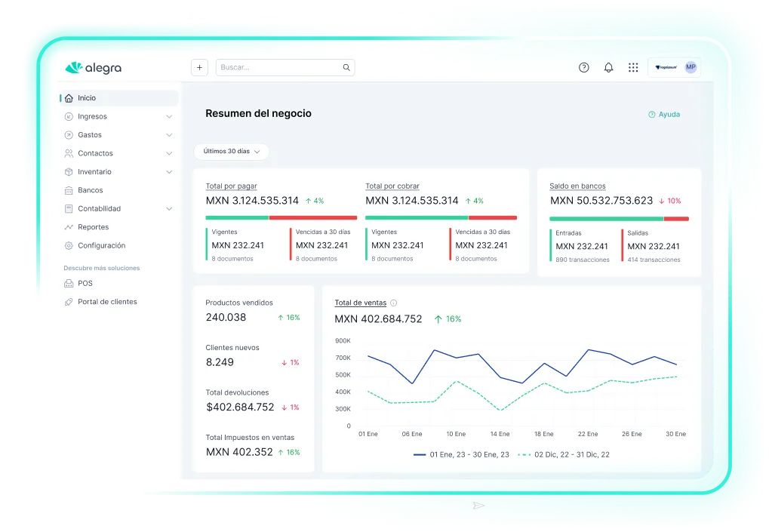
Task: Open the Saldo en bancos link
Action: click(x=577, y=186)
